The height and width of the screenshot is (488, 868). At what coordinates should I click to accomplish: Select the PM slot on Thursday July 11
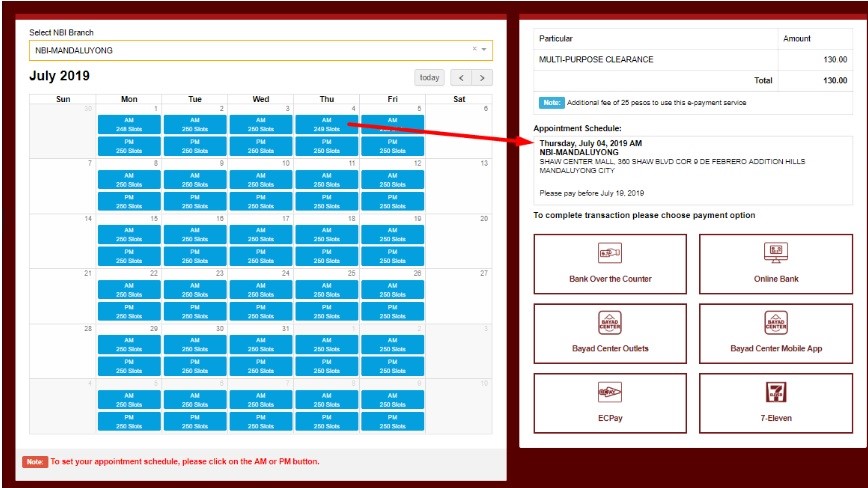327,201
